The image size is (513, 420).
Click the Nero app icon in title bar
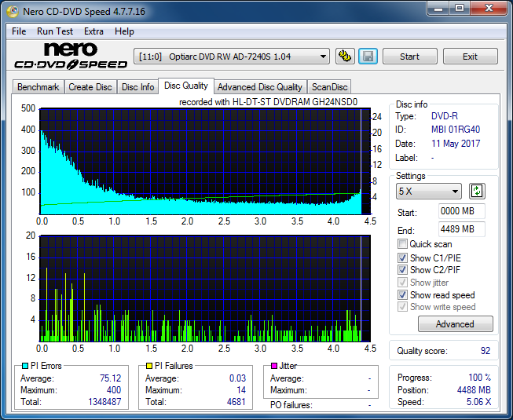point(13,12)
